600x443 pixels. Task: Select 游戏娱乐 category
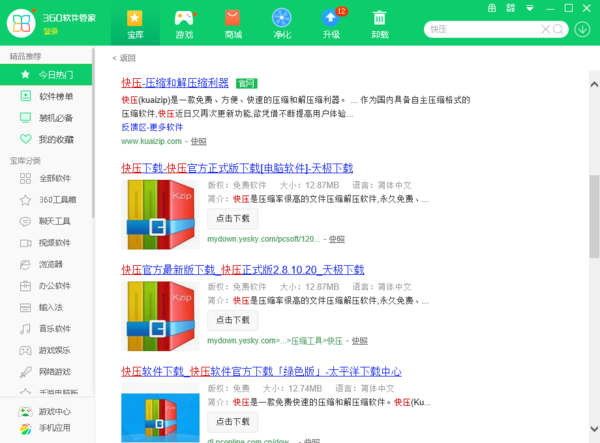(46, 350)
